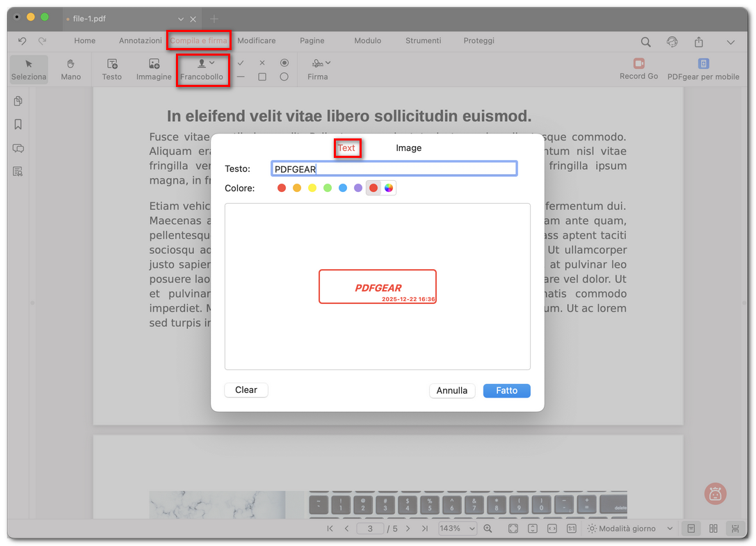Image resolution: width=756 pixels, height=546 pixels.
Task: Click the Francobollo stamp icon
Action: click(x=202, y=63)
